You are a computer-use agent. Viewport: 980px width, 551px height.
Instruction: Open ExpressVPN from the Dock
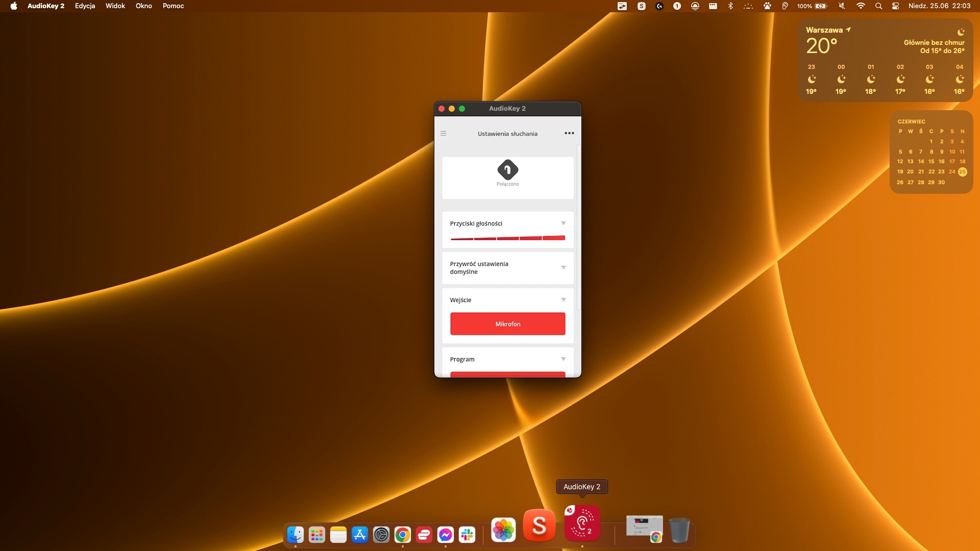(x=424, y=534)
